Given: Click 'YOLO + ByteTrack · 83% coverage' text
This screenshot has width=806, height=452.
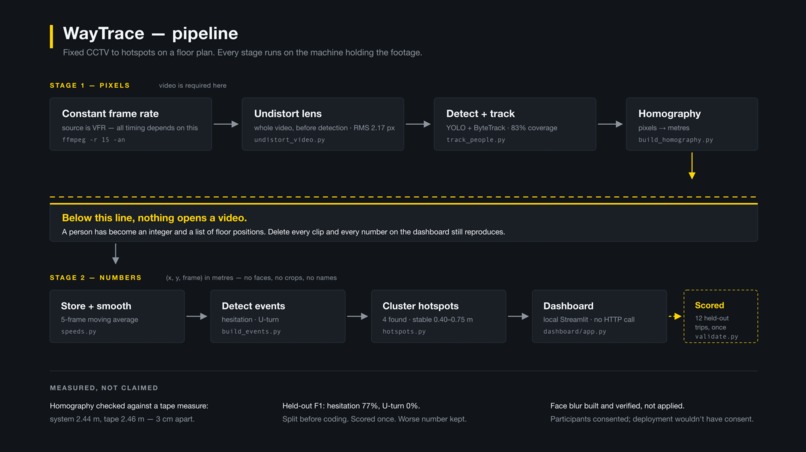Looking at the screenshot, I should pos(502,128).
